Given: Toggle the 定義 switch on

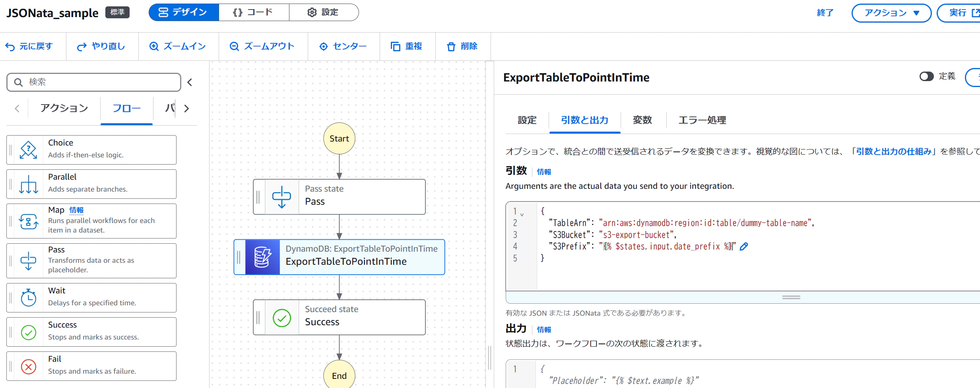Looking at the screenshot, I should 926,76.
